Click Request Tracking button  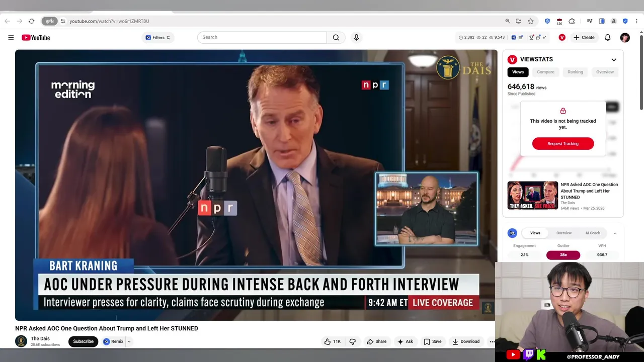(563, 144)
